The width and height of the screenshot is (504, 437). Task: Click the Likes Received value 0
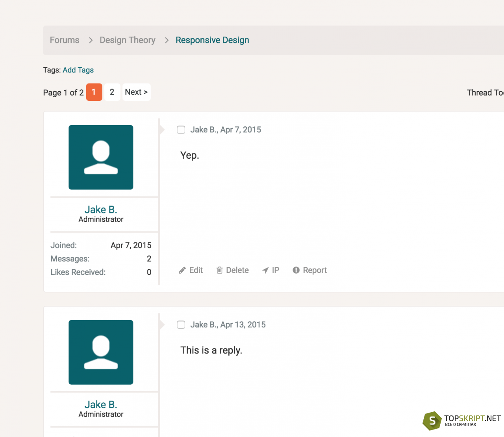point(149,272)
